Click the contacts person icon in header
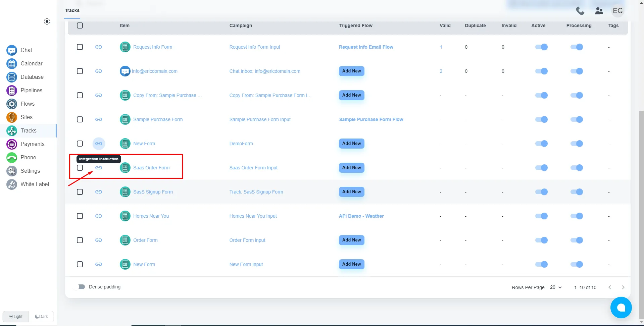 point(599,11)
